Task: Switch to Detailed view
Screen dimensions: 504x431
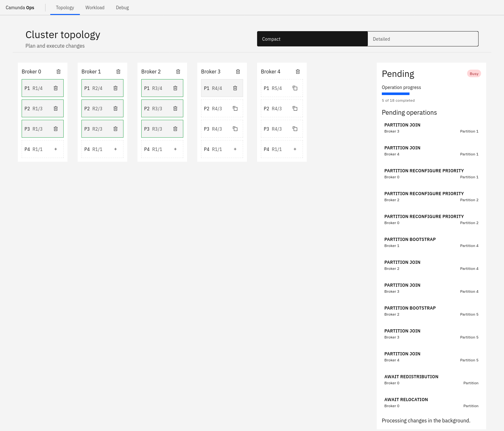Action: pos(423,39)
